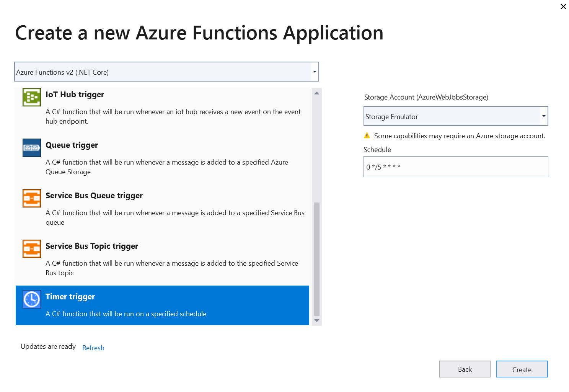Click the IoT Hub trigger icon

pos(32,97)
